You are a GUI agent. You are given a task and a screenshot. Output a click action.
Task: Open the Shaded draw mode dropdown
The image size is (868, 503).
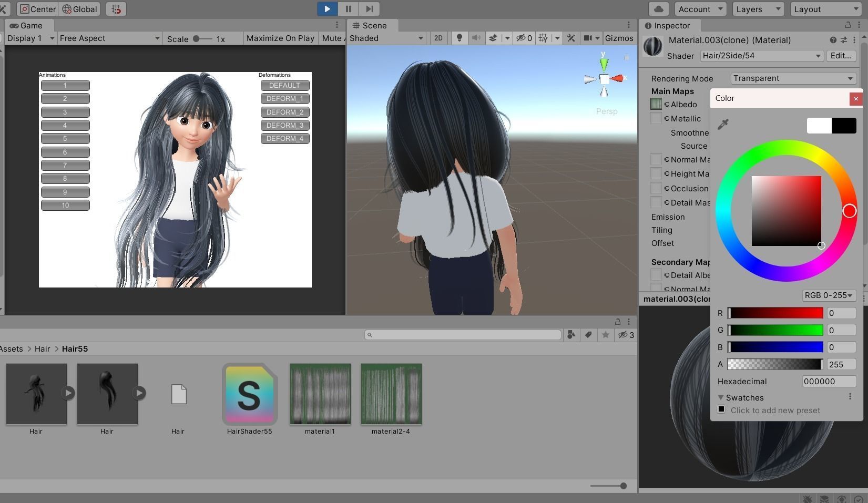point(386,38)
